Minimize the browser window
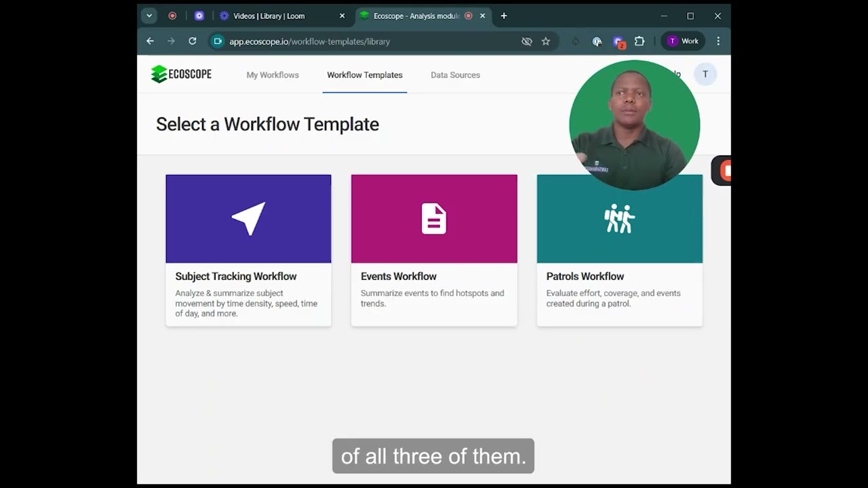The image size is (868, 488). (x=664, y=16)
